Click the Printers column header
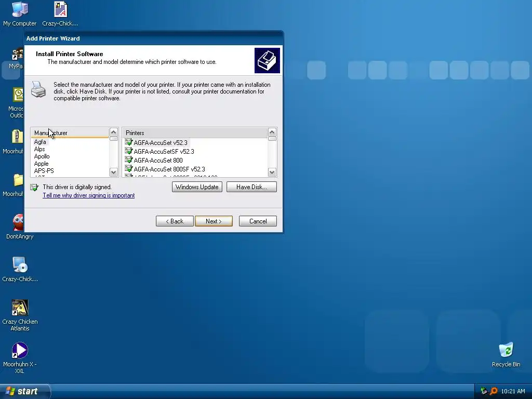 pyautogui.click(x=195, y=133)
